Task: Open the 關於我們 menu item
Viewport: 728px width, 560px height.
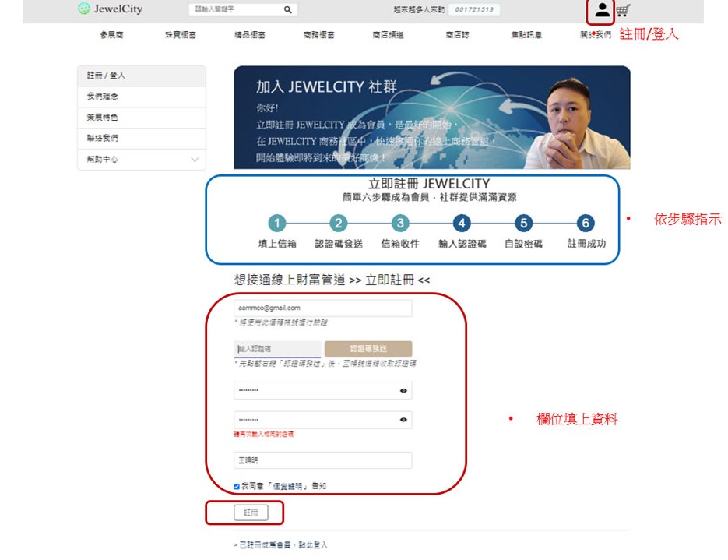Action: click(x=596, y=35)
